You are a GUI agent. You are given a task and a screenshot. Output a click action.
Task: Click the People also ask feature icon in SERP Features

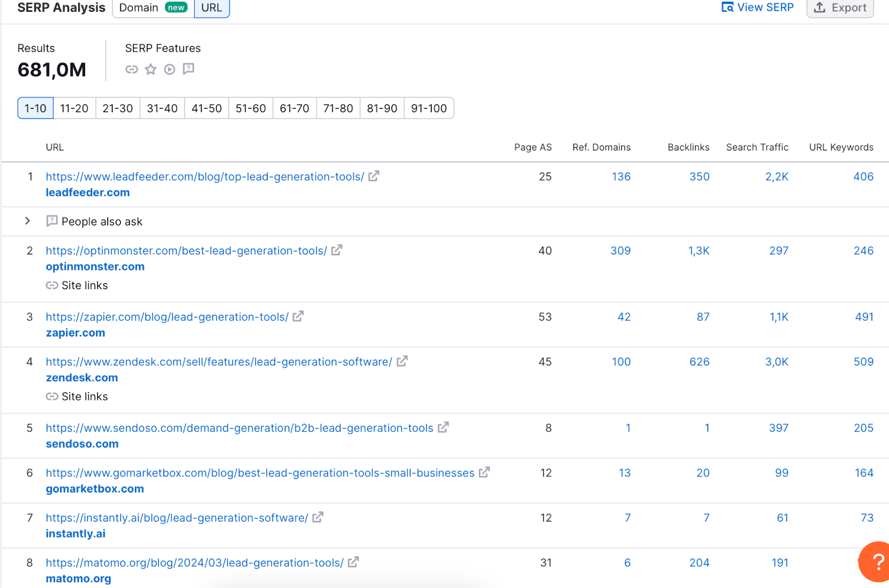click(x=189, y=69)
